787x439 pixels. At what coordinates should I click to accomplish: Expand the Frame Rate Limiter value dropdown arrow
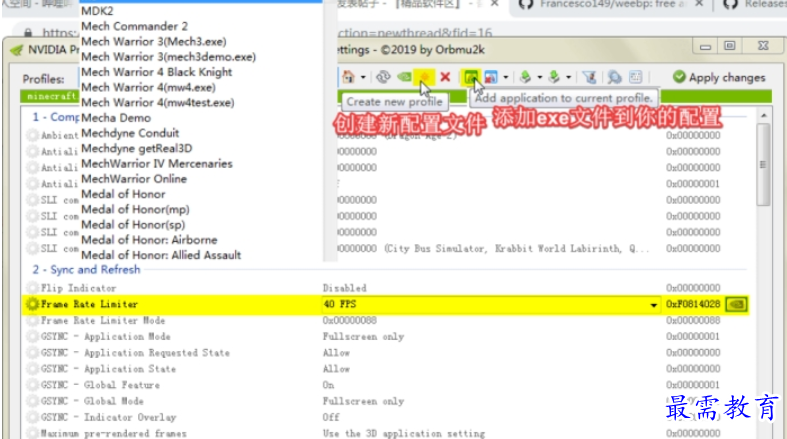pos(653,305)
